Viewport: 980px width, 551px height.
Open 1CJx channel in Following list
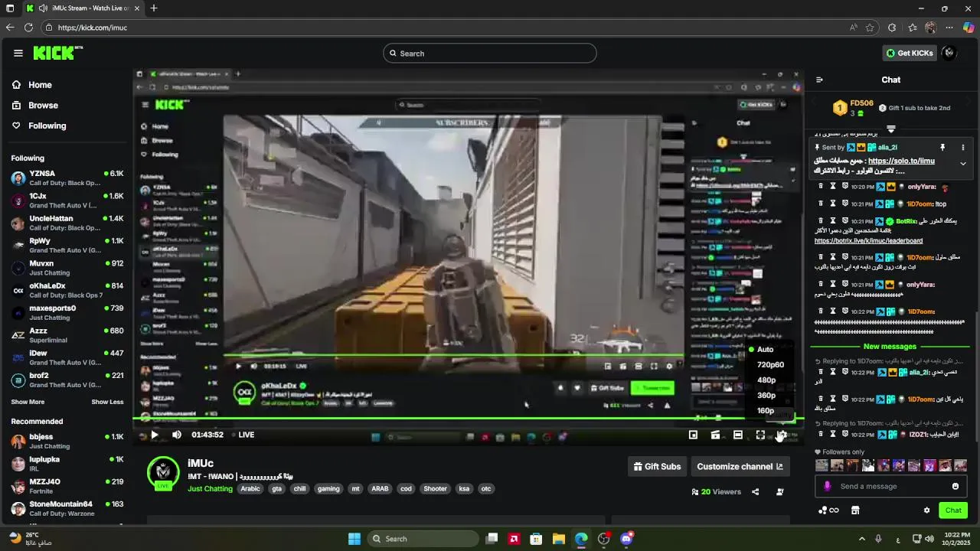pos(67,201)
